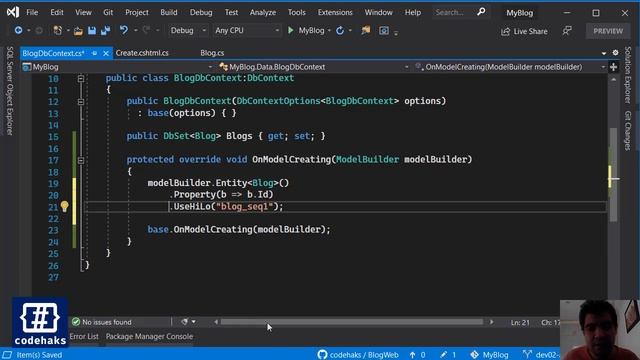Screen dimensions: 640x360
Task: Close the BlogDbContext.cs tab
Action: point(106,53)
